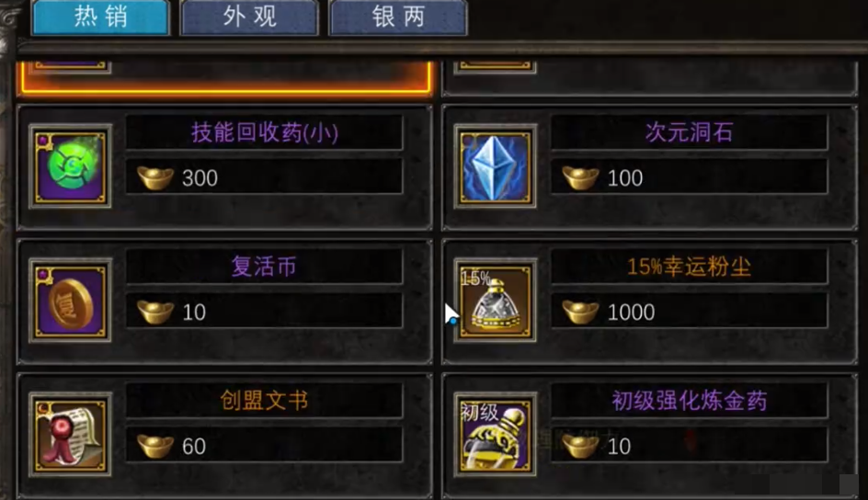The width and height of the screenshot is (868, 500).
Task: Select the 复活币 name label
Action: tap(264, 267)
